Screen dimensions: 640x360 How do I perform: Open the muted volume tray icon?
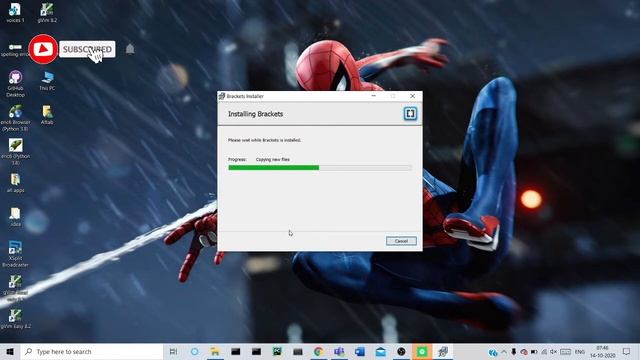pyautogui.click(x=553, y=352)
